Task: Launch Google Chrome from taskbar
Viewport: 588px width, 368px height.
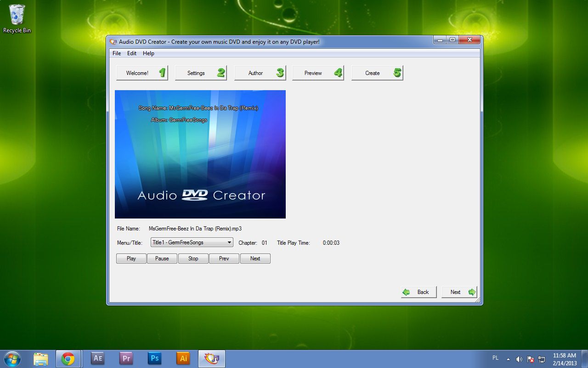Action: click(68, 359)
